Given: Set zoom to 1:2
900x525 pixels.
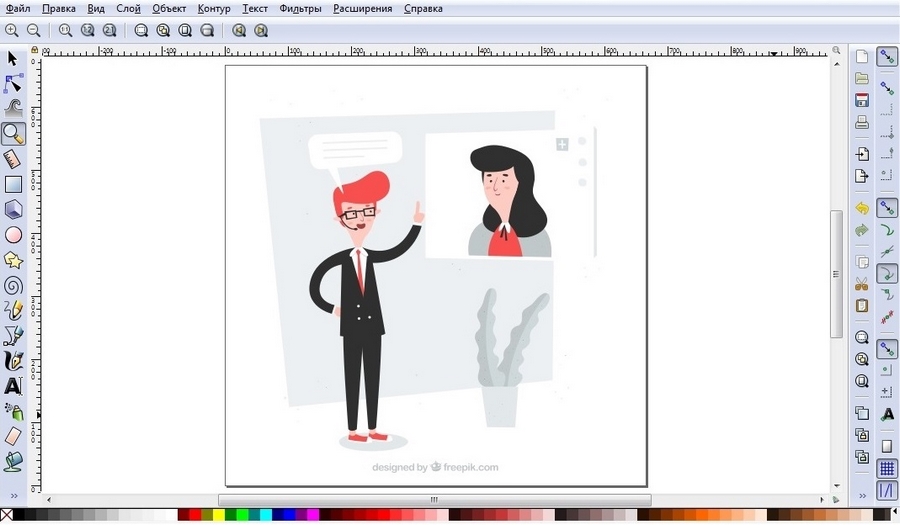Looking at the screenshot, I should pos(87,30).
